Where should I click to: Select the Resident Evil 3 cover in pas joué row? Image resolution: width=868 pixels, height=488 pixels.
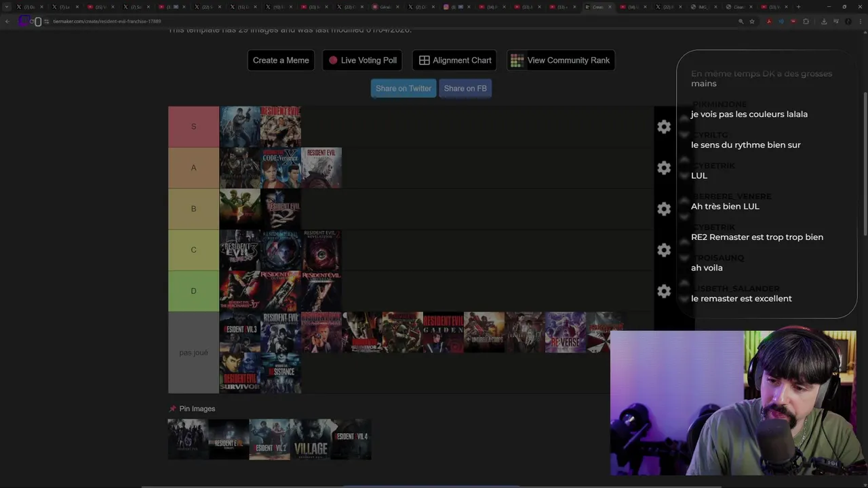click(x=240, y=332)
